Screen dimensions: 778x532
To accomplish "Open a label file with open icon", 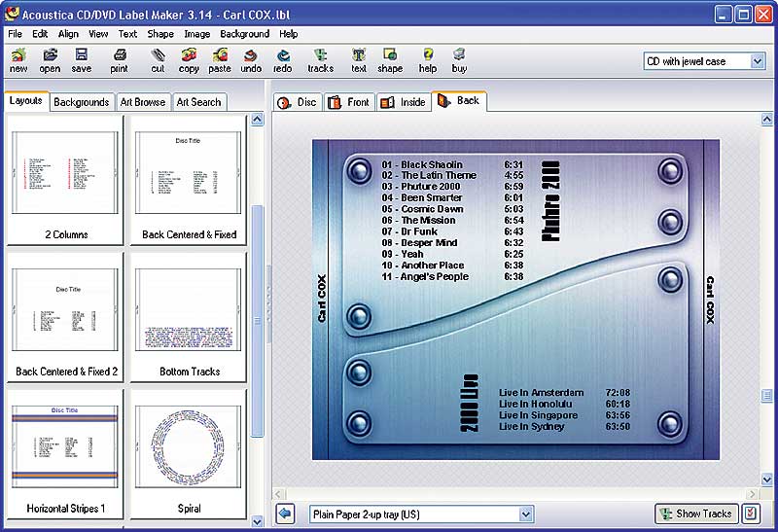I will 50,60.
